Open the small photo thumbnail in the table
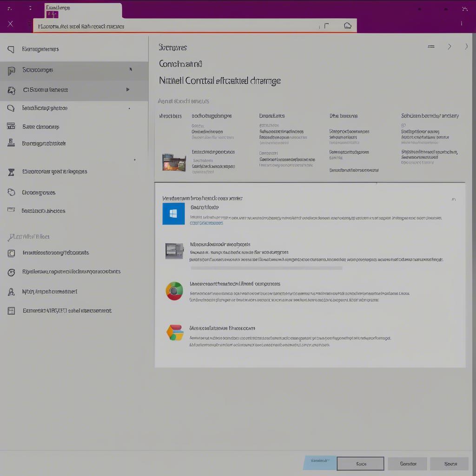The width and height of the screenshot is (476, 476). pyautogui.click(x=174, y=162)
